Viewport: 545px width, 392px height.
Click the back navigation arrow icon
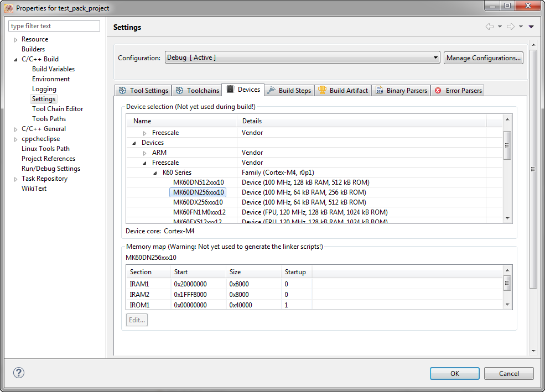489,27
